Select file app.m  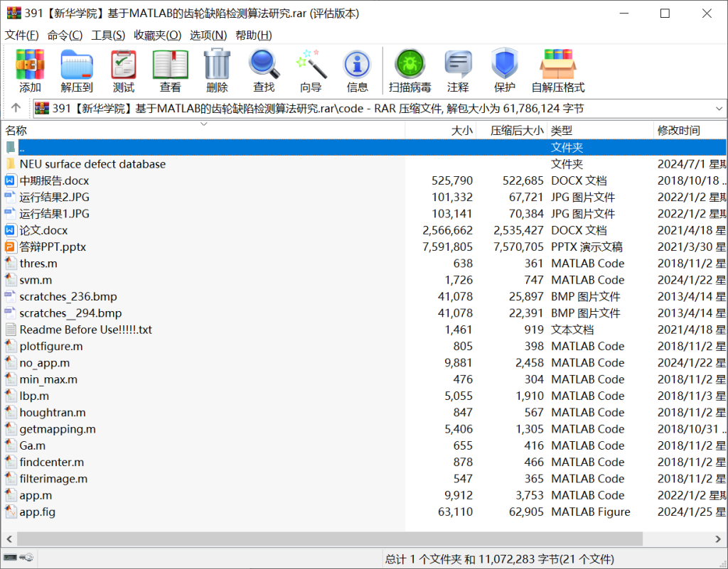(36, 495)
